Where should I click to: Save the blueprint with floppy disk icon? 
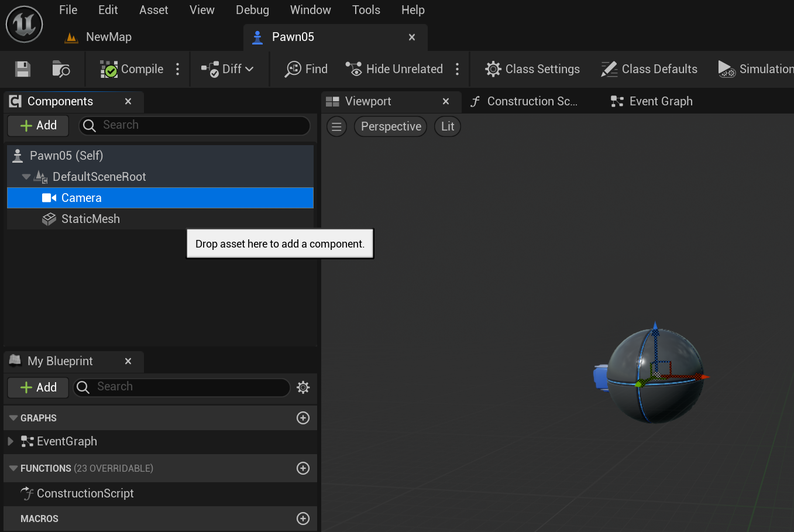[x=23, y=69]
